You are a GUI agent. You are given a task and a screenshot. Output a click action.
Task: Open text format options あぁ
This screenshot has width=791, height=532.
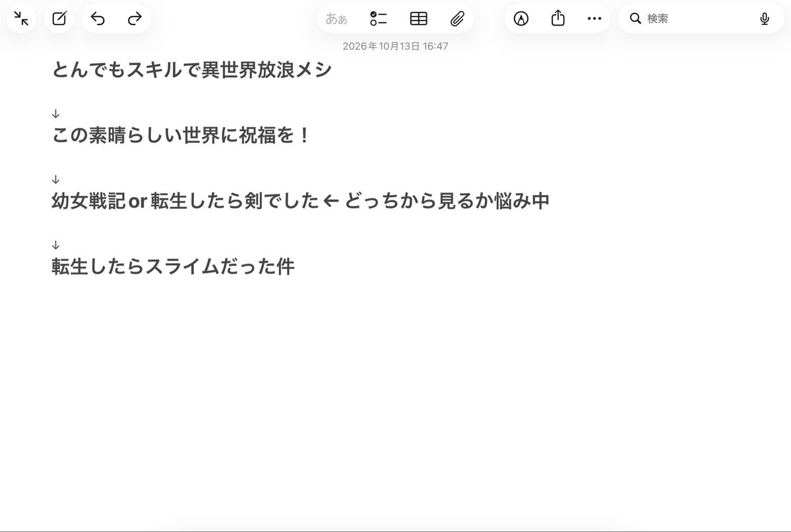pos(336,18)
